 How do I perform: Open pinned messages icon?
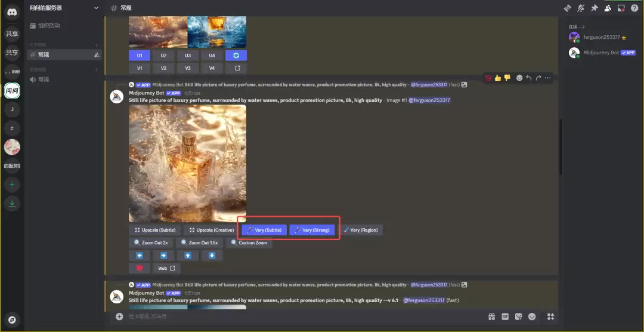coord(594,8)
